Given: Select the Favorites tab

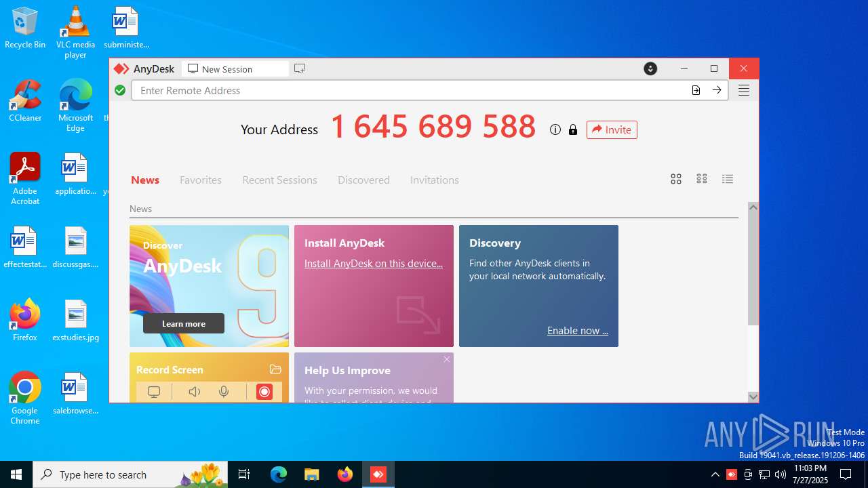Looking at the screenshot, I should 201,180.
